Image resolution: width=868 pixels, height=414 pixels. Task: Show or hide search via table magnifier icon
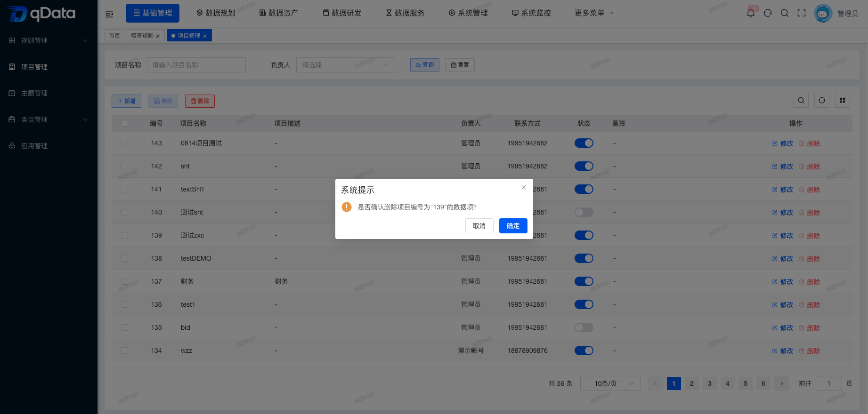[801, 100]
